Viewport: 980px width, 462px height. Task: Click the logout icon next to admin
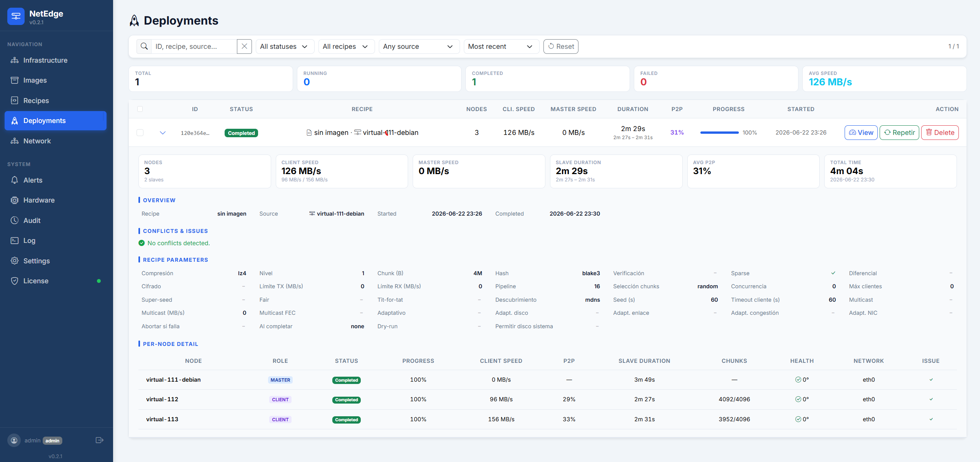(x=99, y=440)
